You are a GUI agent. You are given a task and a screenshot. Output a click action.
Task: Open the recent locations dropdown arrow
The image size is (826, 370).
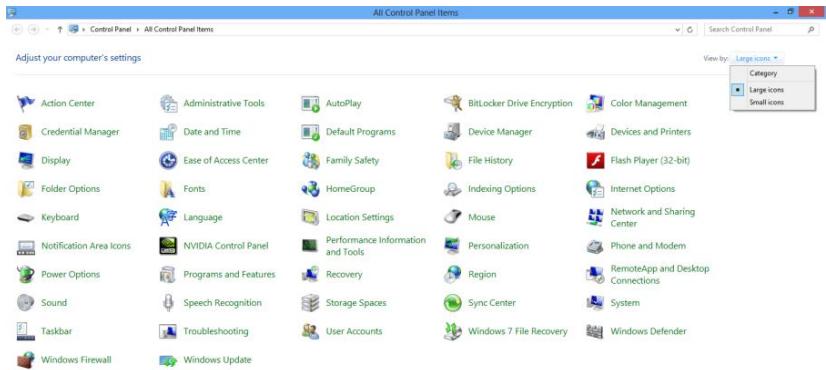tap(46, 30)
